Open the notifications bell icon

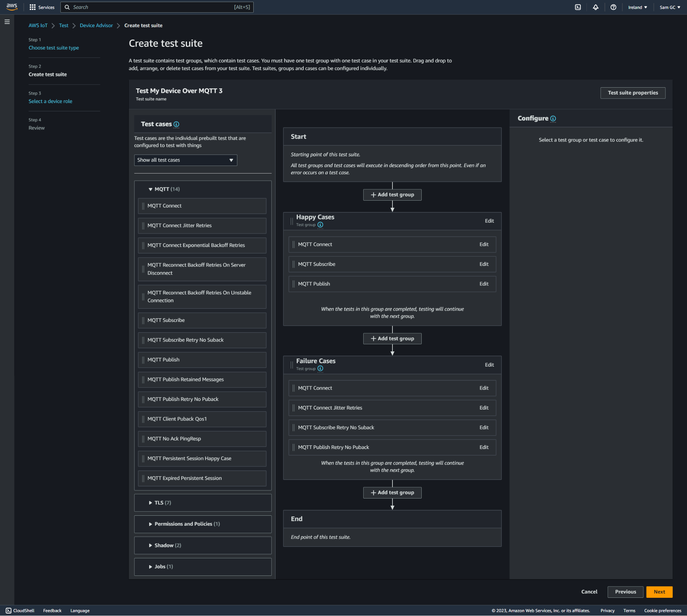point(596,7)
